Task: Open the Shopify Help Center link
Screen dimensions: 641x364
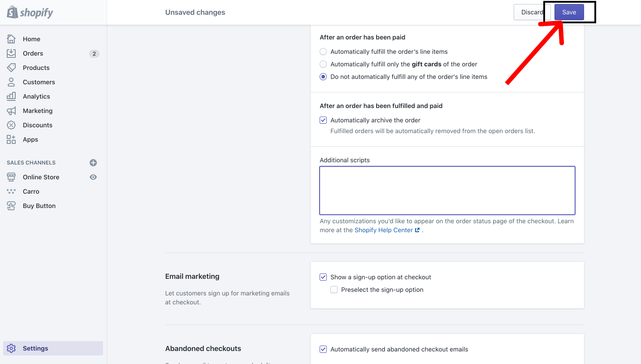Action: (384, 230)
